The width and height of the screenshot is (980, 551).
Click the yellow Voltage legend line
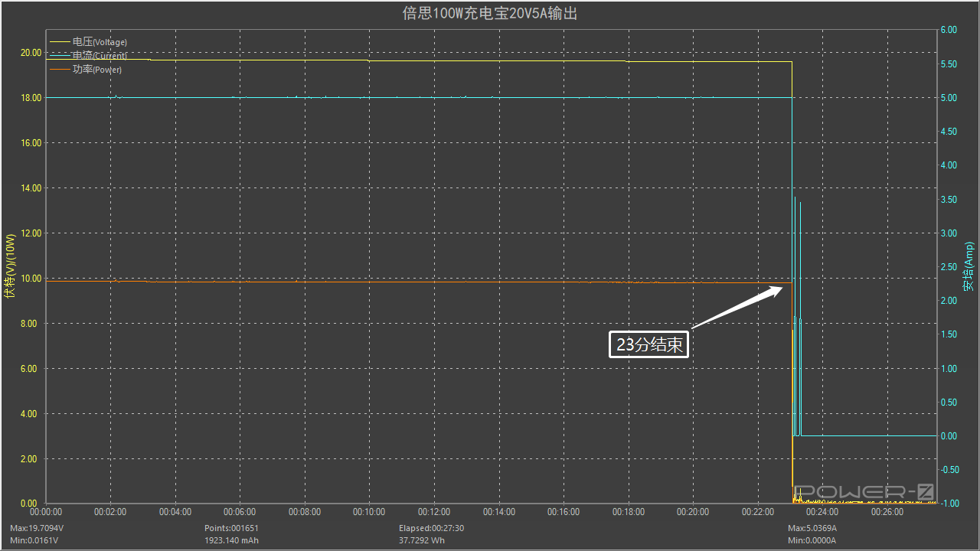[60, 42]
